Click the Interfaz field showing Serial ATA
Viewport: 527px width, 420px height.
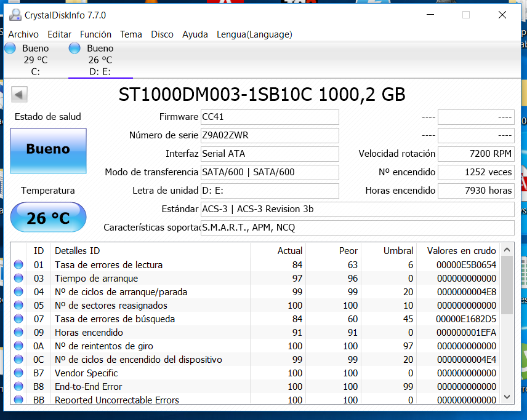[270, 154]
